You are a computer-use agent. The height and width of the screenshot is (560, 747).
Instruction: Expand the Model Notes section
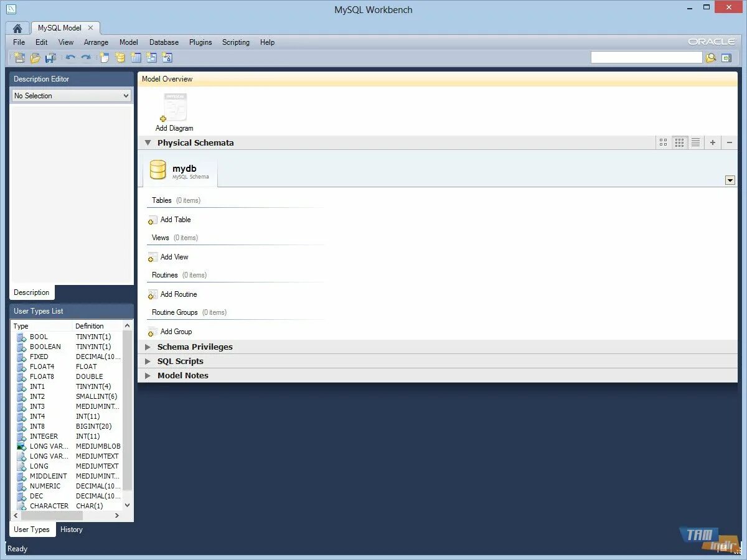(x=148, y=375)
